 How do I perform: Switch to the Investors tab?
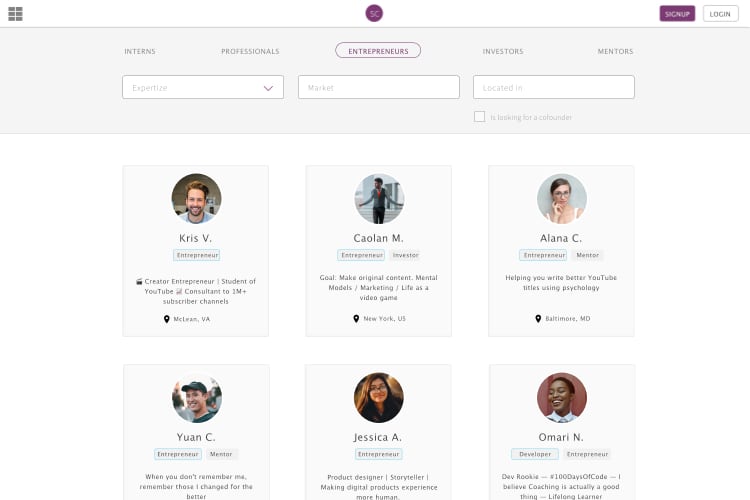point(503,51)
